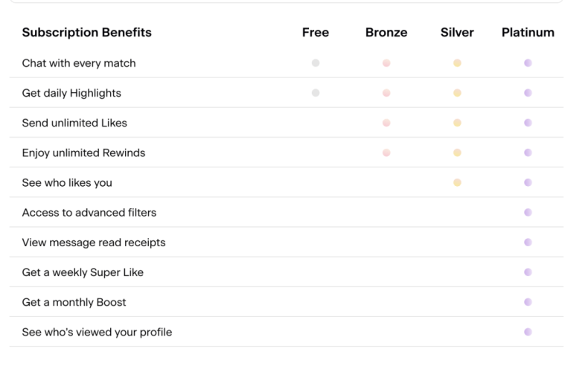This screenshot has width=588, height=372.
Task: Select the Bronze column header
Action: click(x=386, y=33)
